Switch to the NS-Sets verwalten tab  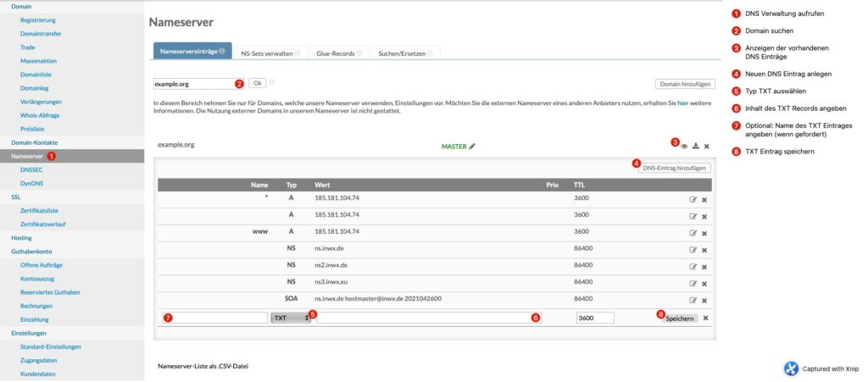pyautogui.click(x=270, y=53)
